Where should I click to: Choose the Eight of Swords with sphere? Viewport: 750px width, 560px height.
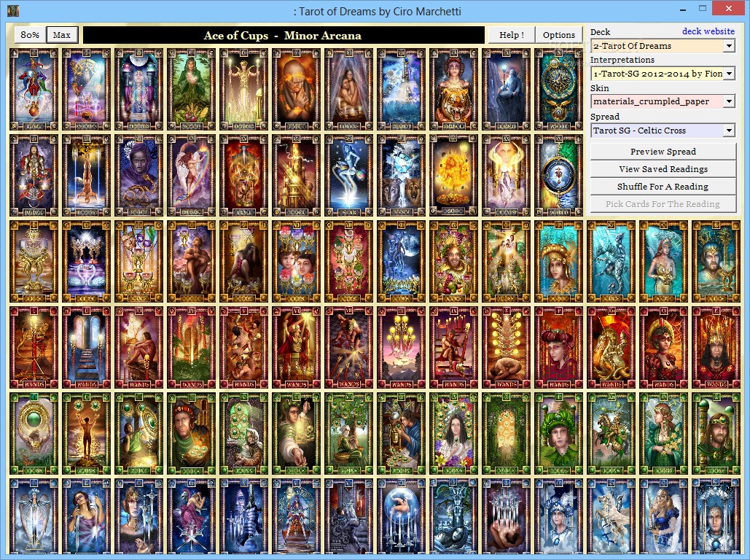pos(402,517)
